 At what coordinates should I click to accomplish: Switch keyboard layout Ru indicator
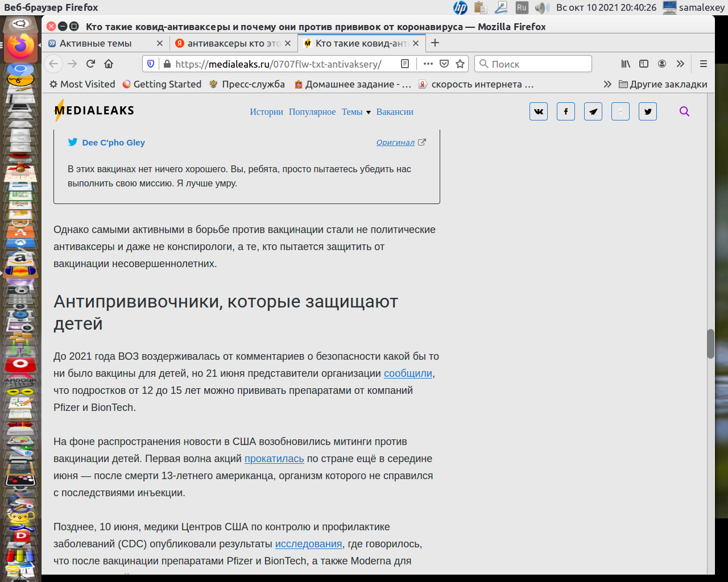[522, 7]
